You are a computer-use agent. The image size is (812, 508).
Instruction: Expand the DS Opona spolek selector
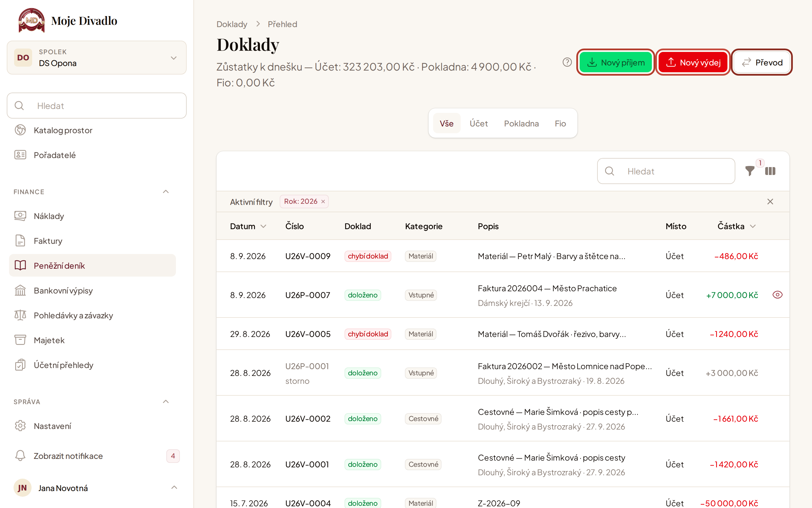point(97,58)
